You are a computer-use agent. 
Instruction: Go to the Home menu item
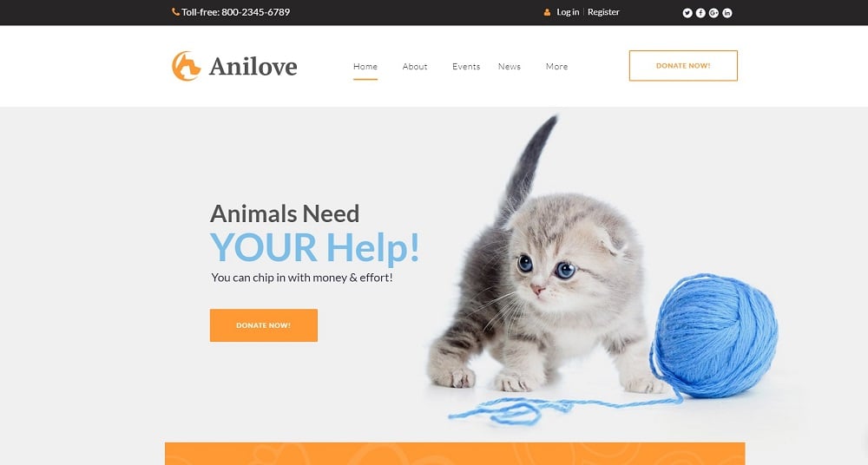[365, 67]
